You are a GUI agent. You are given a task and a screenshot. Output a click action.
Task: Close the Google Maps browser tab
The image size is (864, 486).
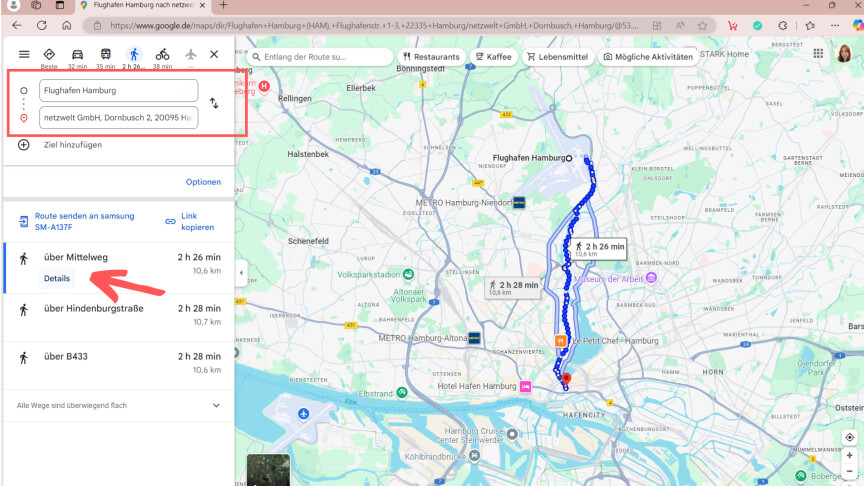pos(202,6)
